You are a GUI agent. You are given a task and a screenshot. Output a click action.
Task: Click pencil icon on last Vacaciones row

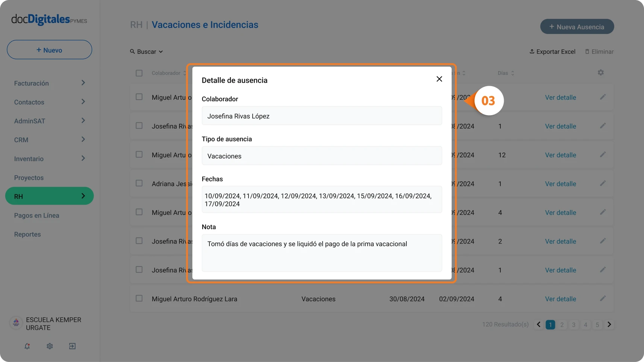coord(603,299)
